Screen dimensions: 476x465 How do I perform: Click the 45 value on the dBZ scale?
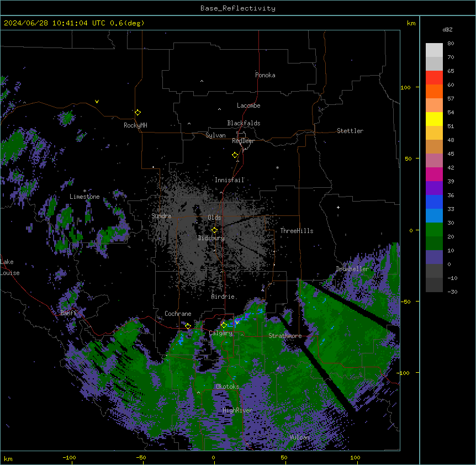(x=451, y=154)
